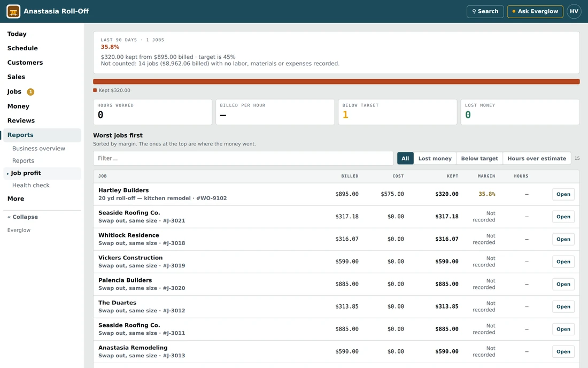The height and width of the screenshot is (368, 588).
Task: Open the Health check report
Action: point(31,185)
